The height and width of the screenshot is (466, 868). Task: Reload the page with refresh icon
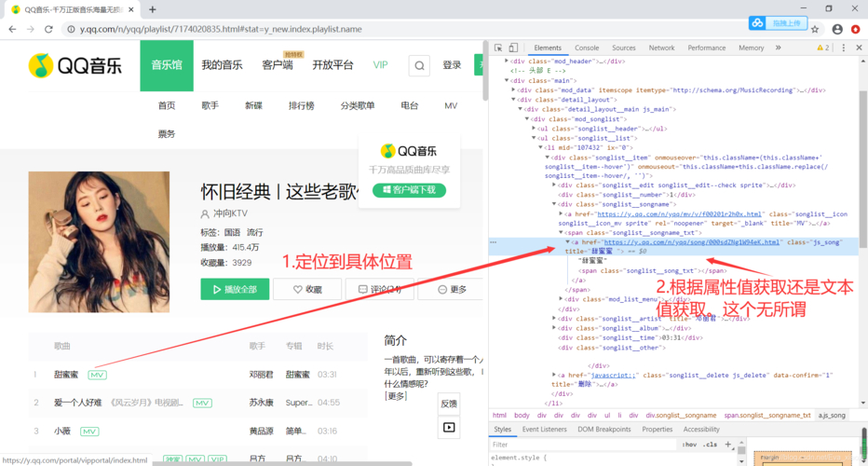(48, 29)
